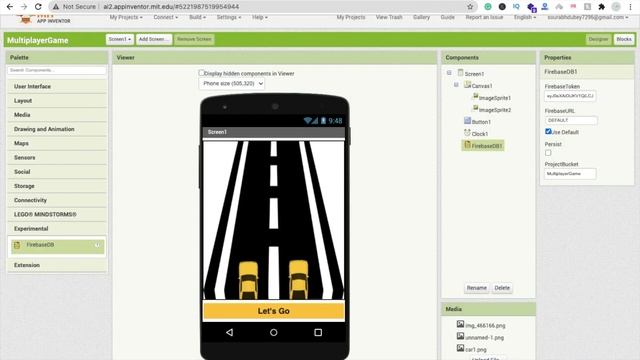The width and height of the screenshot is (640, 360).
Task: Open the My Projects dropdown menu
Action: [x=126, y=17]
